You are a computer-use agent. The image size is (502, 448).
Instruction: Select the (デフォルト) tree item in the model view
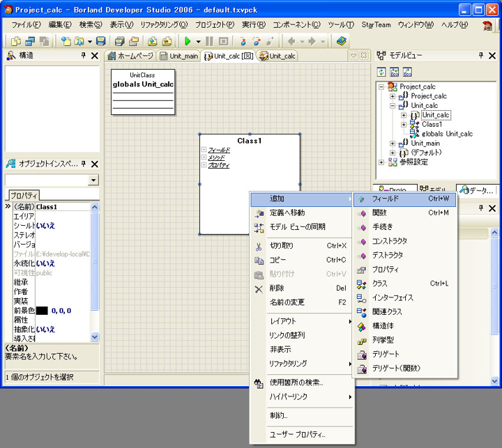point(426,153)
